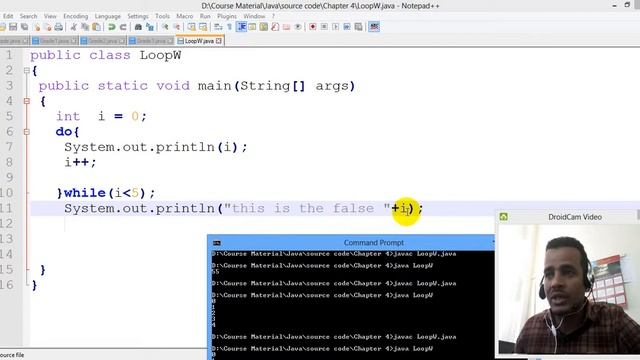
Task: Click the Redo toolbar icon
Action: point(123,27)
